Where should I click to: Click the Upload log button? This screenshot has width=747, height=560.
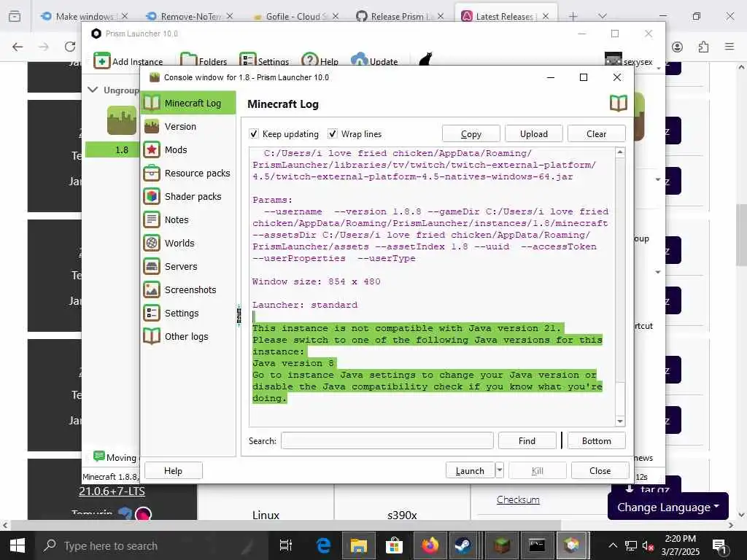point(533,134)
